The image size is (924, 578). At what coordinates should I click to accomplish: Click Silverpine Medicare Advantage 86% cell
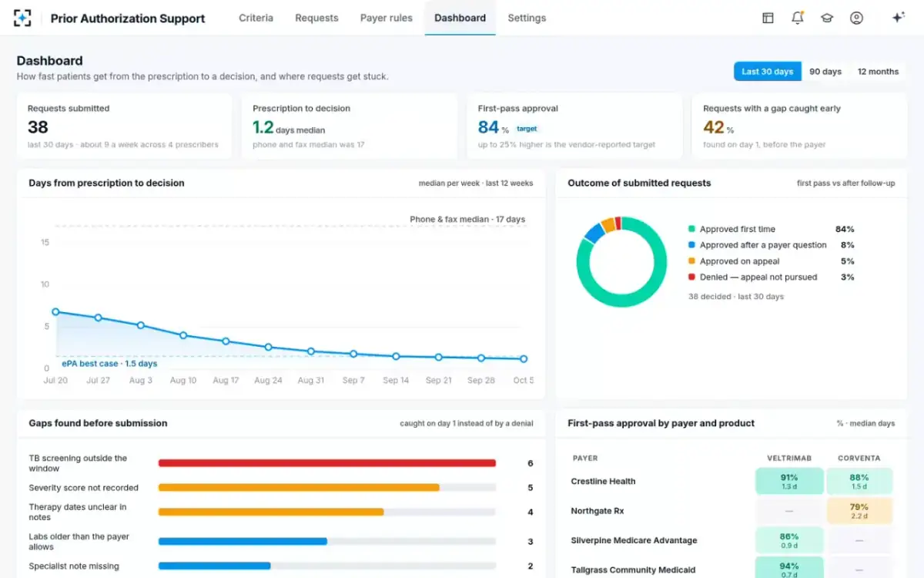click(x=789, y=540)
